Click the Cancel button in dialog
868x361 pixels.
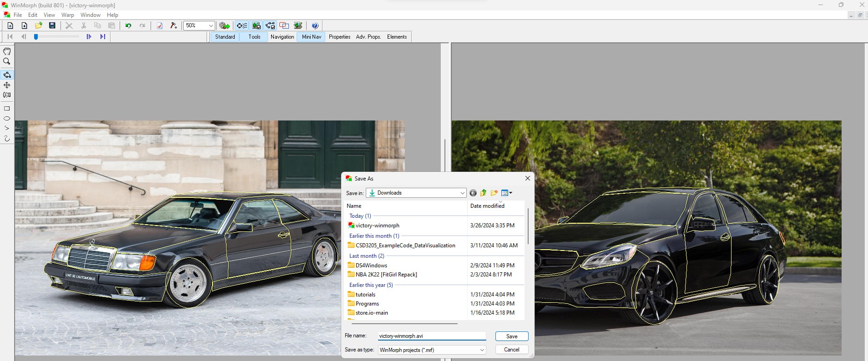pos(511,350)
